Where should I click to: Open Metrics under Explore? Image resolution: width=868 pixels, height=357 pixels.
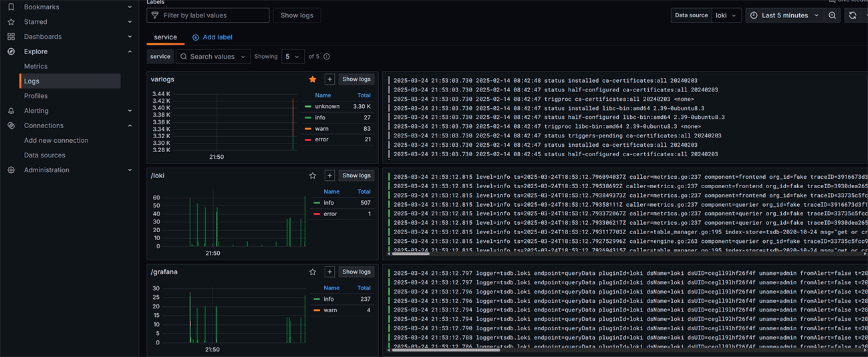36,66
